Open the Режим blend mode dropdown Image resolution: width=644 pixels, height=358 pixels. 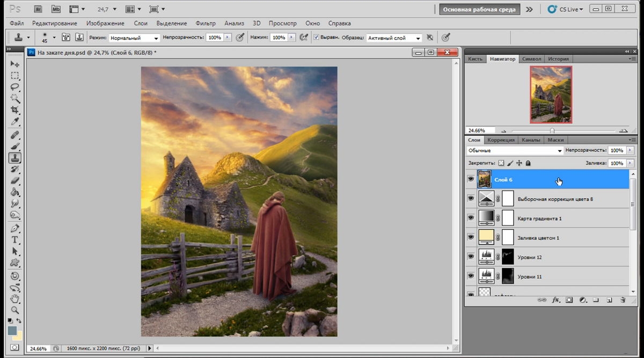coord(134,38)
